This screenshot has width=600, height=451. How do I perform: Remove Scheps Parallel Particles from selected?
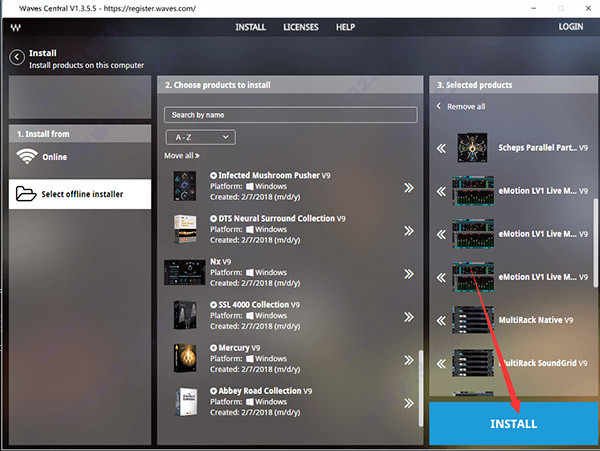coord(441,148)
